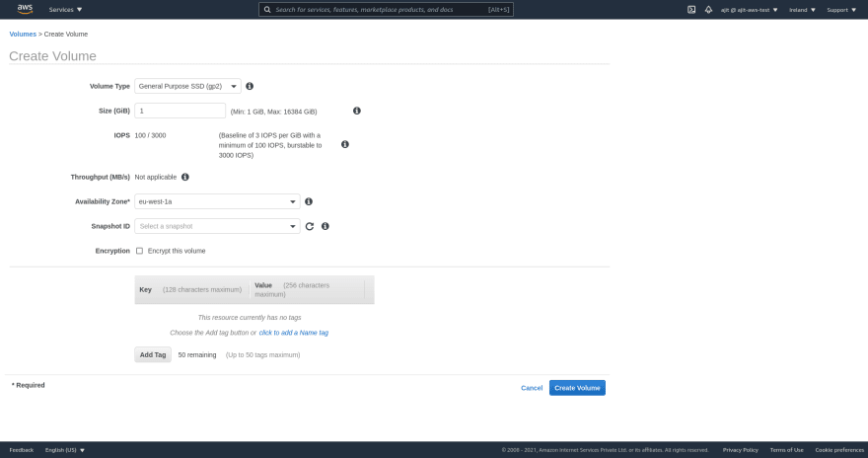Show info icon for Size (GiB)
Screen dimensions: 868x458
[x=357, y=111]
